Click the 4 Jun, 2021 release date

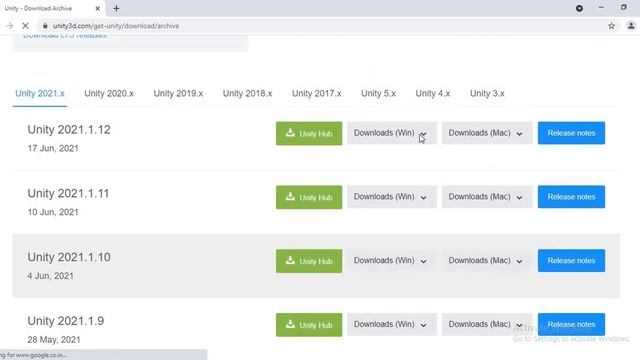(51, 276)
